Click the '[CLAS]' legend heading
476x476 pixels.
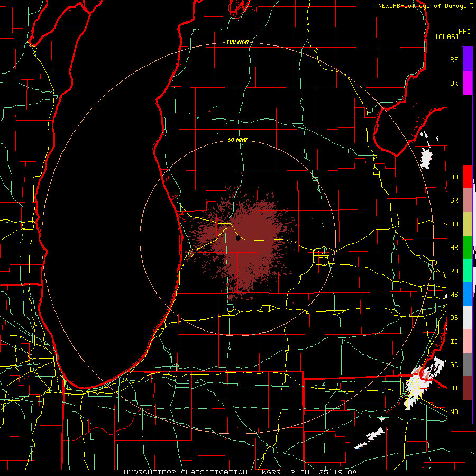pos(447,36)
